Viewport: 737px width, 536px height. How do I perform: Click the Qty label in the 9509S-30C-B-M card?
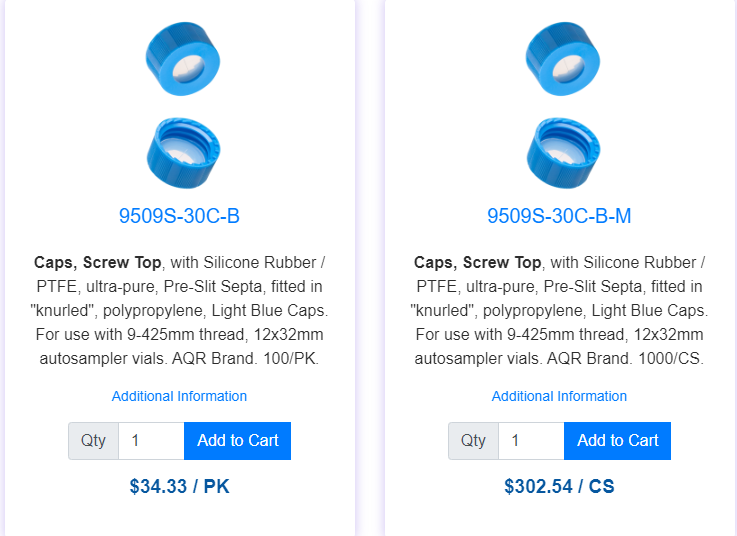[x=474, y=441]
